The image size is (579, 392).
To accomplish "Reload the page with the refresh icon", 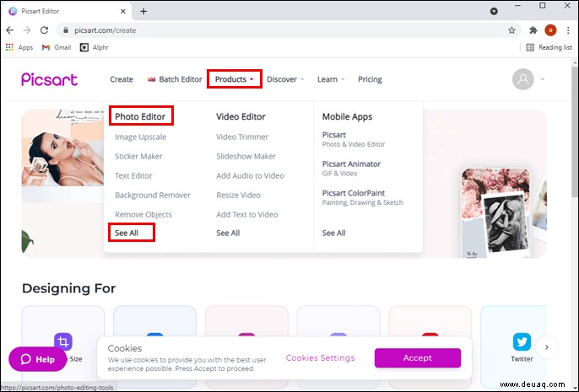I will click(x=44, y=30).
